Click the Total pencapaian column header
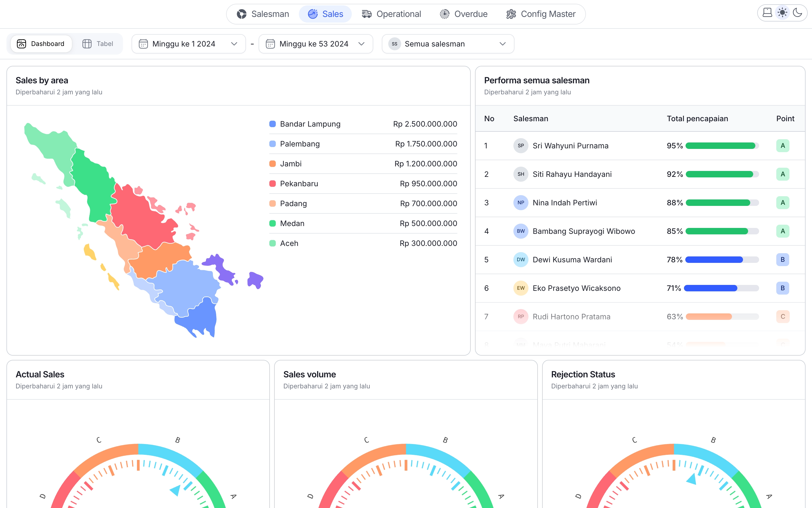Image resolution: width=812 pixels, height=508 pixels. coord(697,119)
